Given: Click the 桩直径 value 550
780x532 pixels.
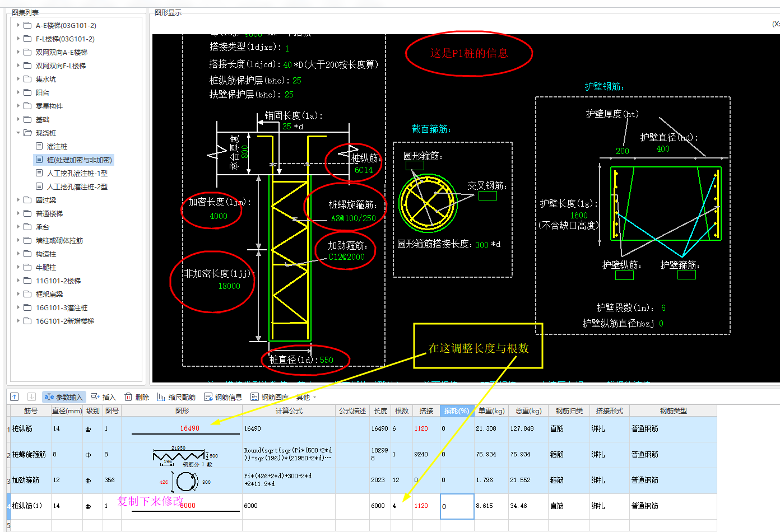Looking at the screenshot, I should [x=327, y=360].
